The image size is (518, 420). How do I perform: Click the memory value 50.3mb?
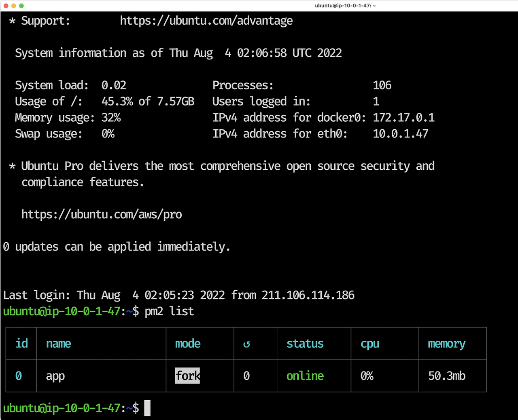click(x=446, y=376)
